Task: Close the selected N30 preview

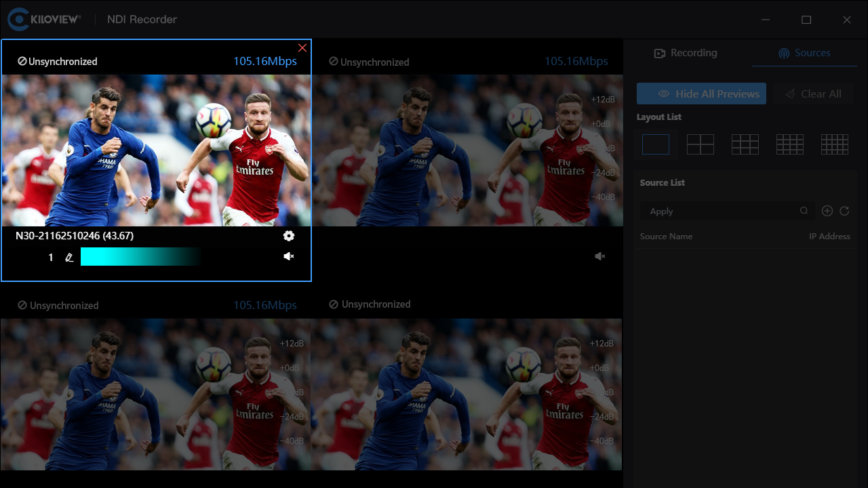Action: pyautogui.click(x=302, y=47)
